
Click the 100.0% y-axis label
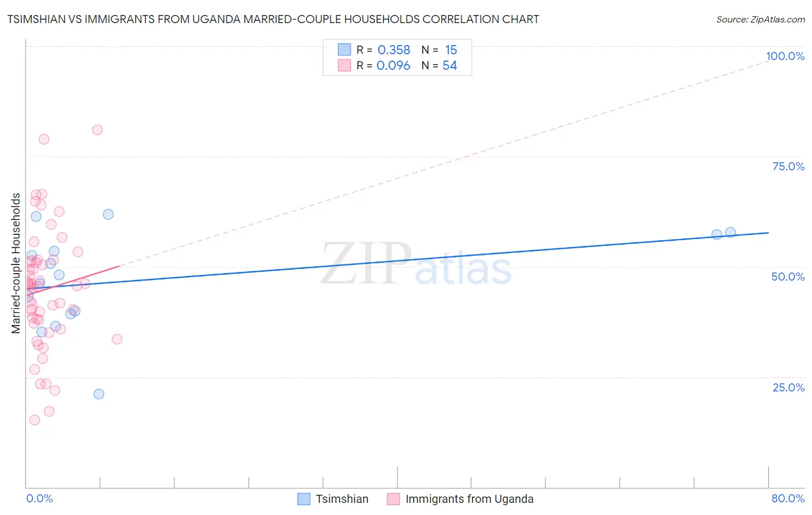pos(785,56)
